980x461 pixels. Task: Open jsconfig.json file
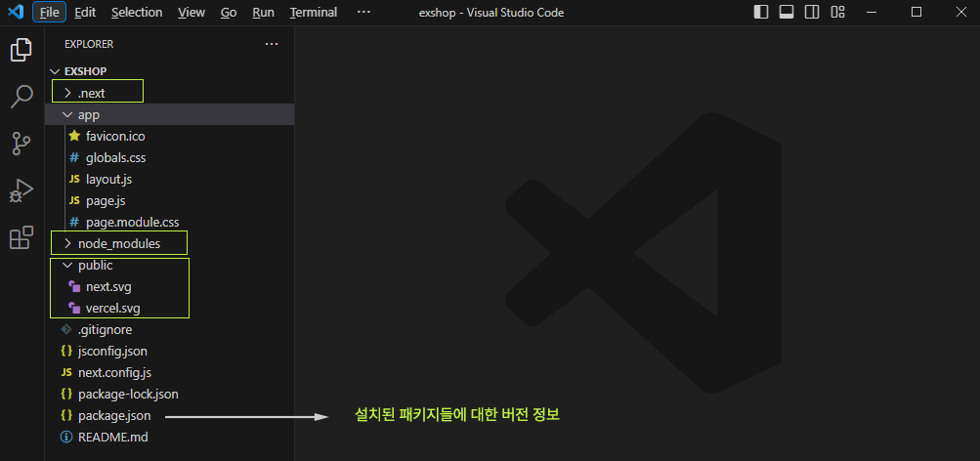click(112, 351)
